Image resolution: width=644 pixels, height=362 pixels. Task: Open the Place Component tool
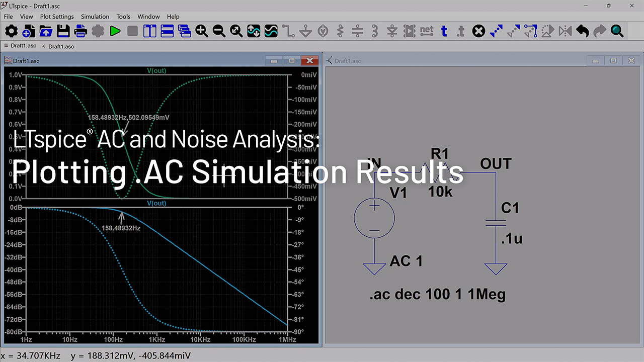point(410,31)
